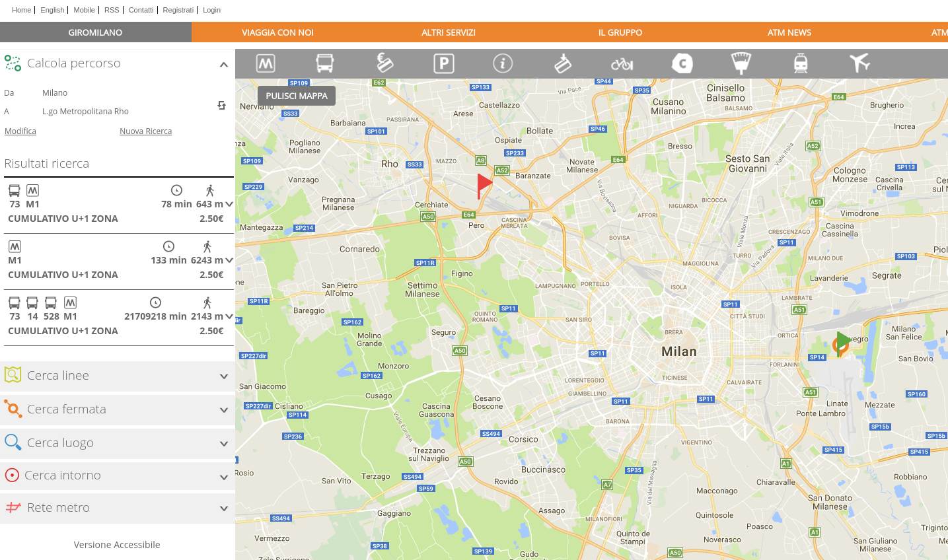Open the Login link
The image size is (948, 560).
[211, 10]
